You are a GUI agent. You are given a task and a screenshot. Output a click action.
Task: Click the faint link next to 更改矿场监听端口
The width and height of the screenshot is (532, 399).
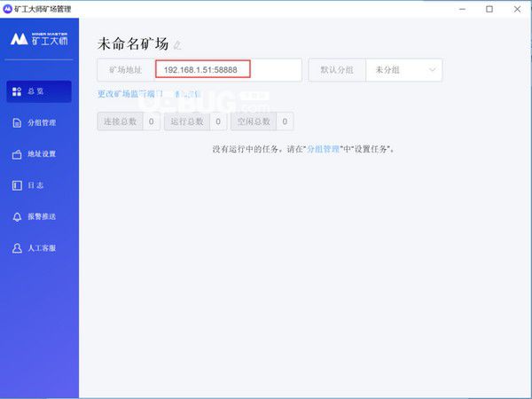tap(188, 94)
